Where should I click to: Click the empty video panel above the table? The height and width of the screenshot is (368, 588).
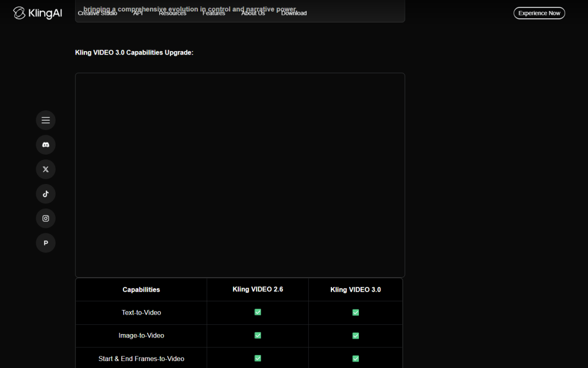240,175
